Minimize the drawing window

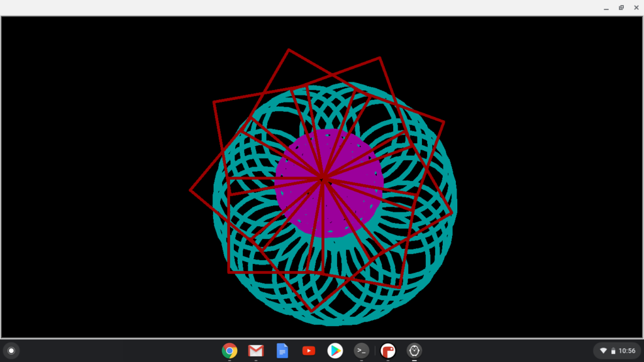pyautogui.click(x=606, y=8)
